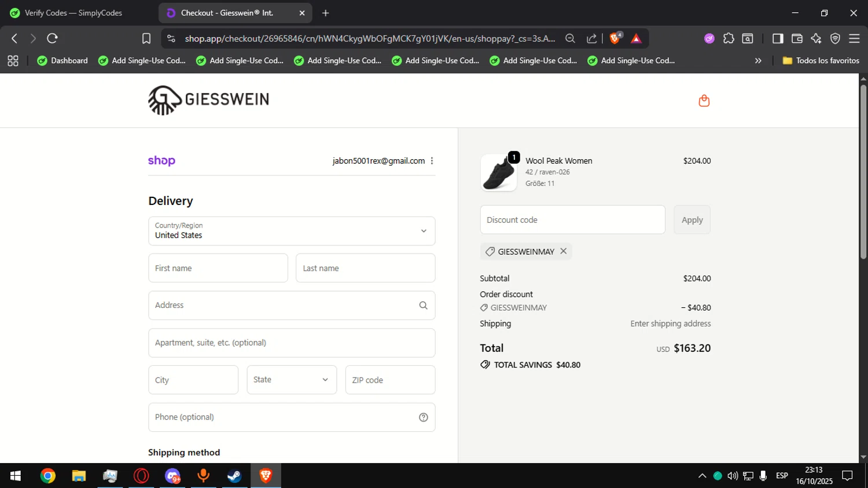Click the browser address bar URL
The height and width of the screenshot is (488, 868).
pos(370,38)
